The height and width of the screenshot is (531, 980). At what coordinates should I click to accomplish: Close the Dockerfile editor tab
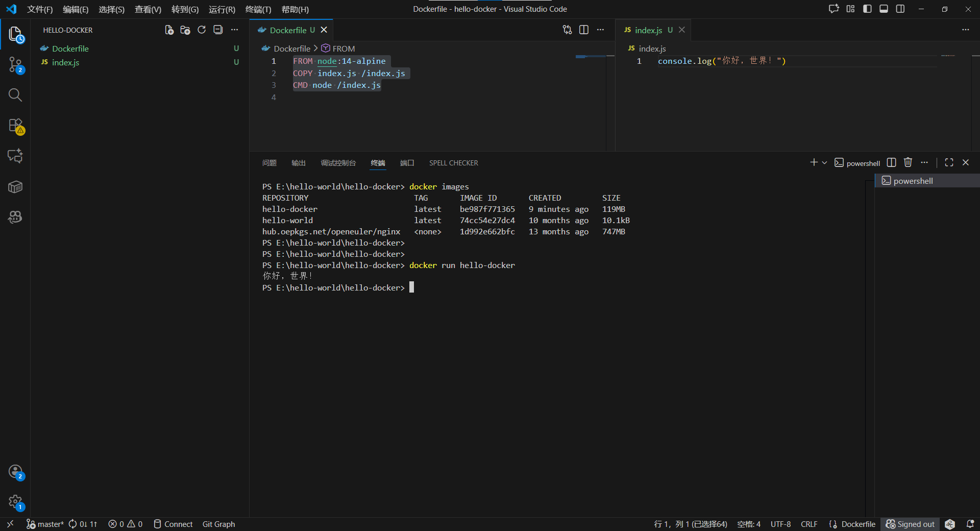[324, 30]
